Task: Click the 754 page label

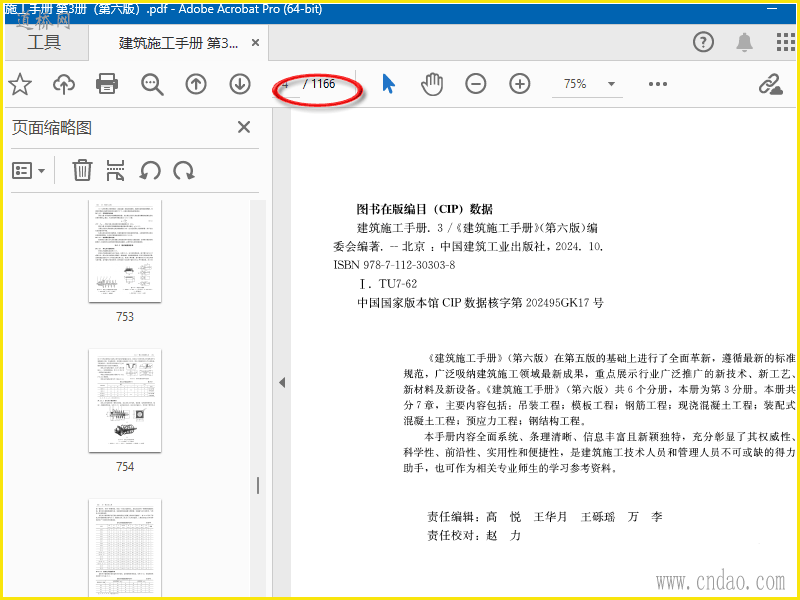Action: click(x=125, y=466)
